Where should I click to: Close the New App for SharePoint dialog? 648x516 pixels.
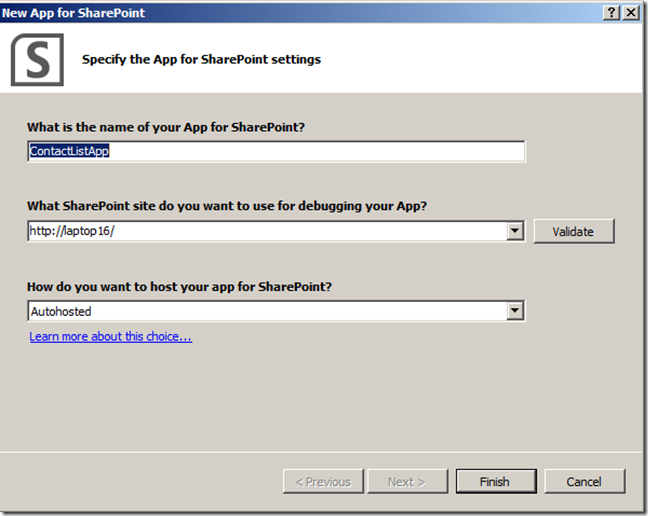(631, 13)
